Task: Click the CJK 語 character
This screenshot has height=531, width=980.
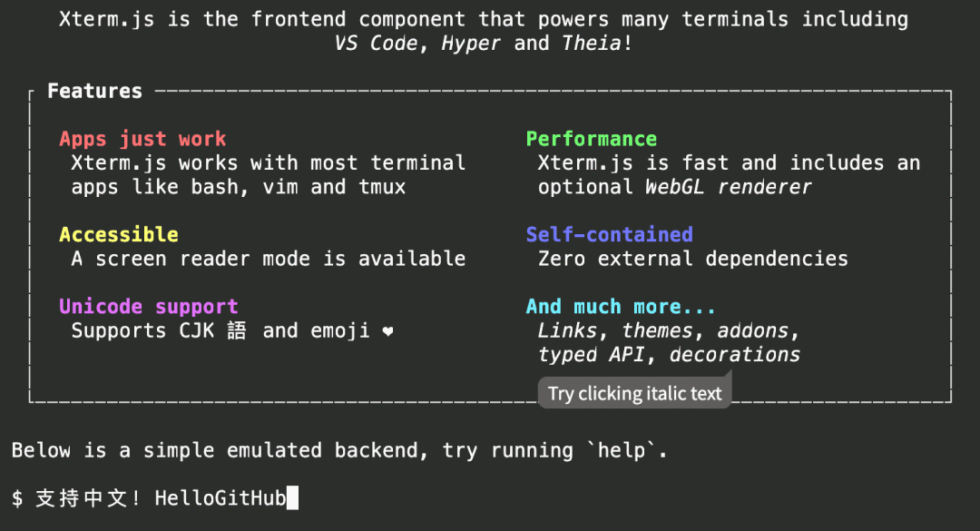Action: point(237,330)
